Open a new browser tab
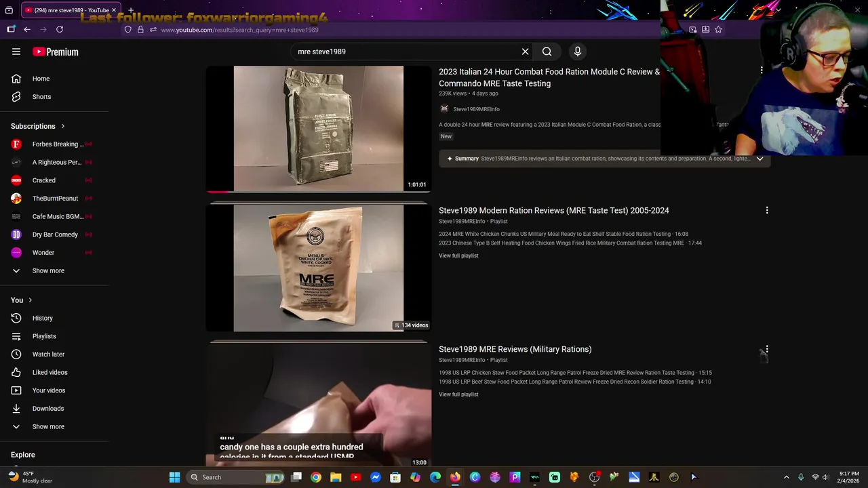The height and width of the screenshot is (488, 868). point(131,10)
